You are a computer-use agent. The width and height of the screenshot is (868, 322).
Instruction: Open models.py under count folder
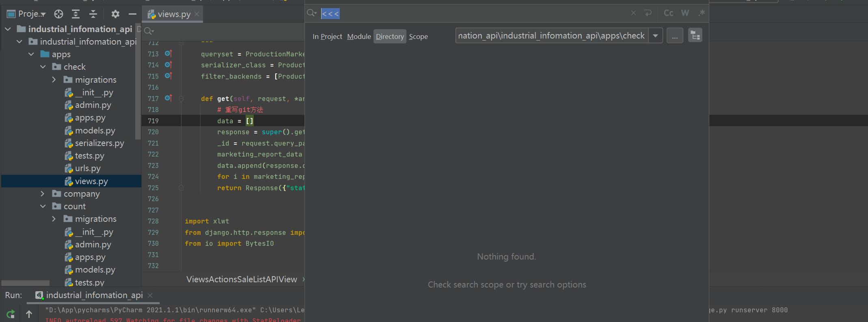[x=90, y=270]
